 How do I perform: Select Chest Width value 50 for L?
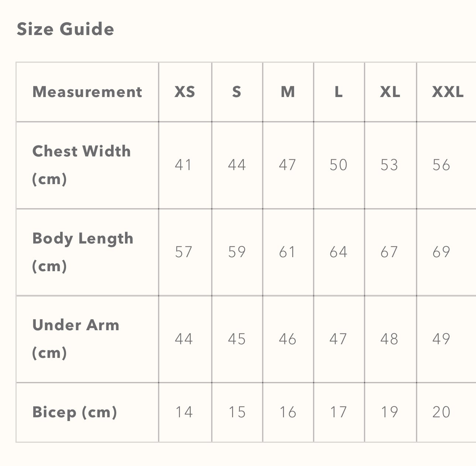pyautogui.click(x=338, y=165)
